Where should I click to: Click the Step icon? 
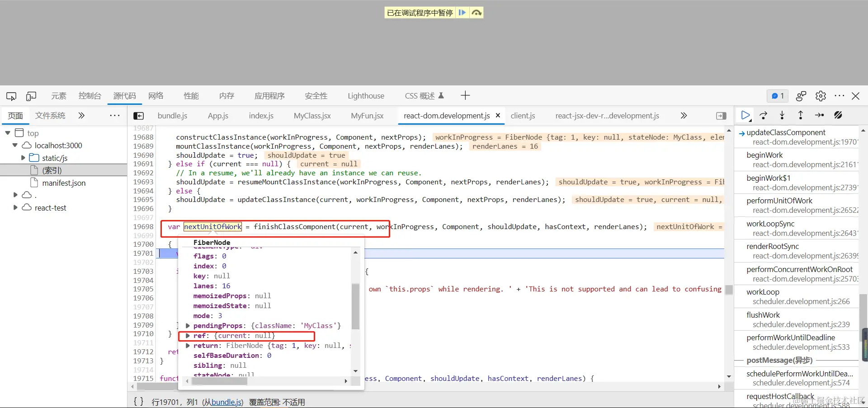pos(819,116)
